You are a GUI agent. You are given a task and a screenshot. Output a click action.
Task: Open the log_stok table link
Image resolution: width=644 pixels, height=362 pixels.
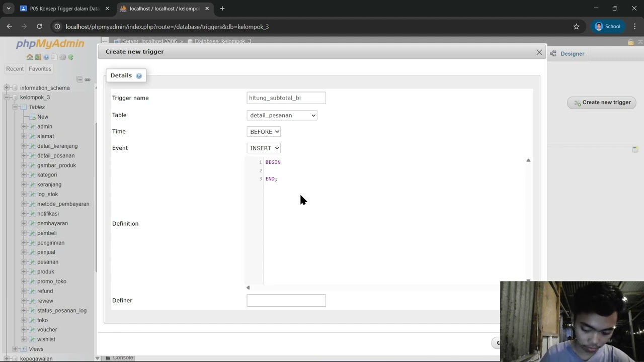47,194
